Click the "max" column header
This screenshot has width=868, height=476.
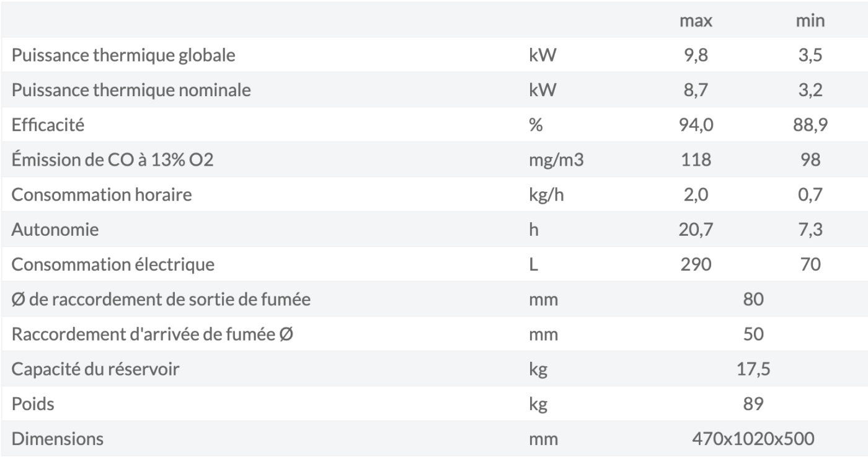point(696,20)
